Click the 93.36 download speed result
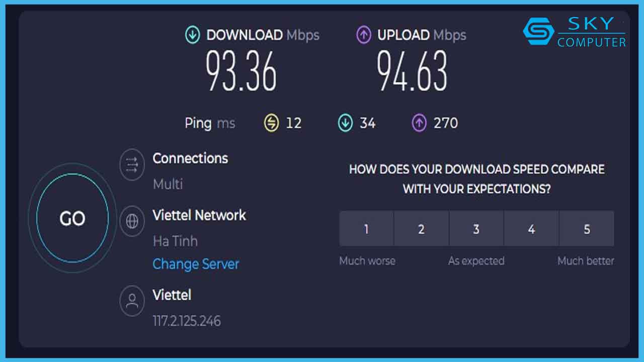 pyautogui.click(x=241, y=72)
